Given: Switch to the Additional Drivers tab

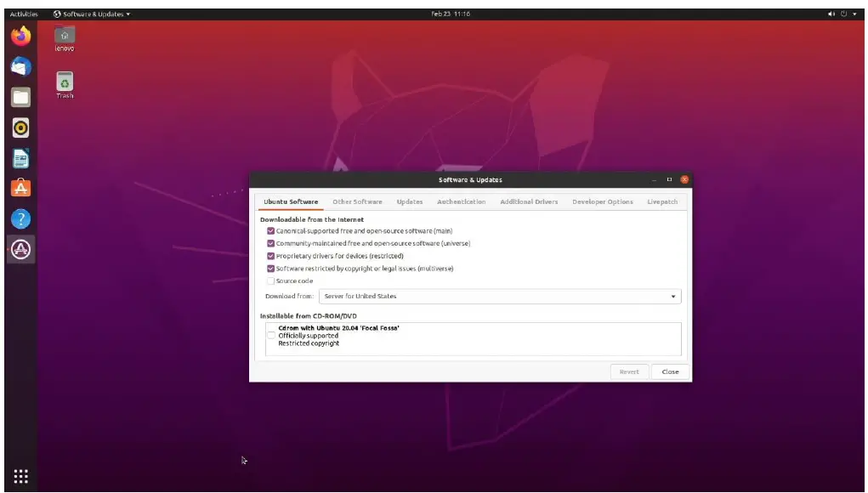Looking at the screenshot, I should coord(530,201).
